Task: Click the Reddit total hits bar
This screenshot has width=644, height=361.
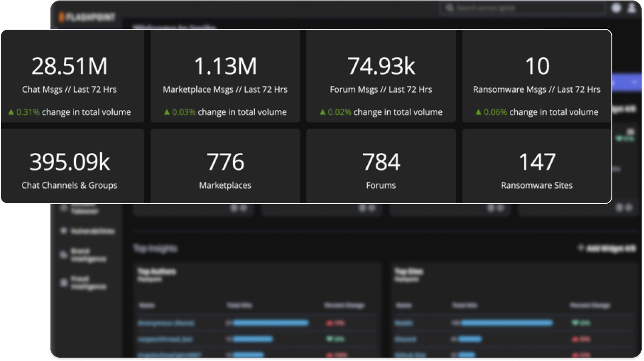Action: [507, 323]
